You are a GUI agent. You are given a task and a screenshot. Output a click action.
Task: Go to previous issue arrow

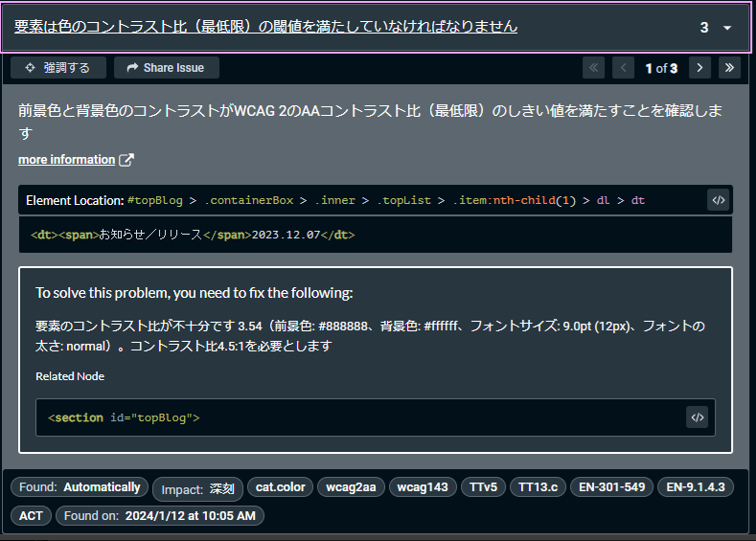pyautogui.click(x=623, y=68)
